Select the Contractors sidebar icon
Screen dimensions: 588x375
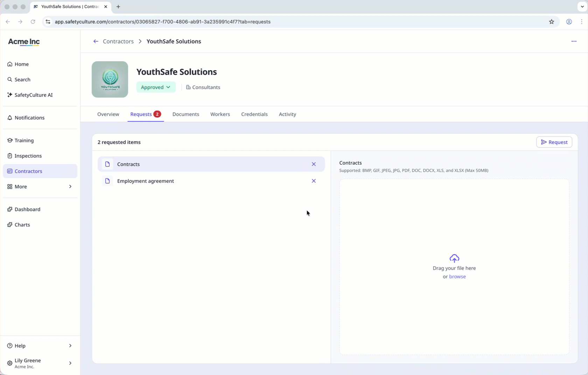tap(10, 171)
